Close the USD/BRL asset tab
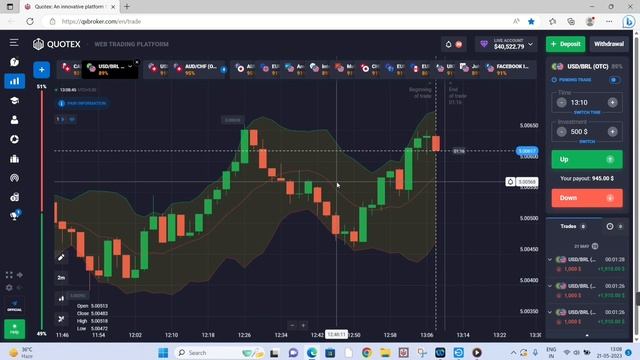The image size is (640, 360). tap(137, 62)
